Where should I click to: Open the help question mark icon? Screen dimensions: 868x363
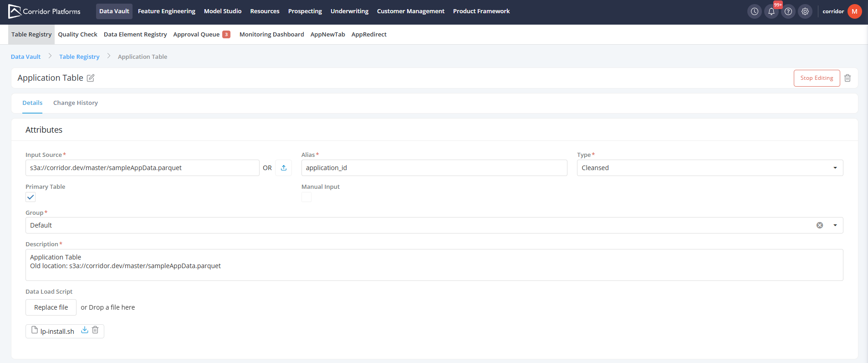pyautogui.click(x=788, y=11)
